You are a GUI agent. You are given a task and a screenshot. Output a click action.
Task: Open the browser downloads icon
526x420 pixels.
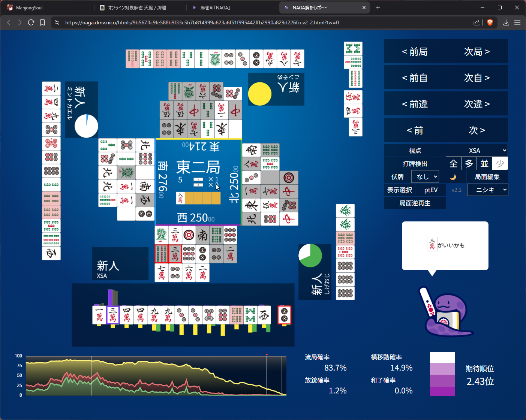pyautogui.click(x=506, y=22)
